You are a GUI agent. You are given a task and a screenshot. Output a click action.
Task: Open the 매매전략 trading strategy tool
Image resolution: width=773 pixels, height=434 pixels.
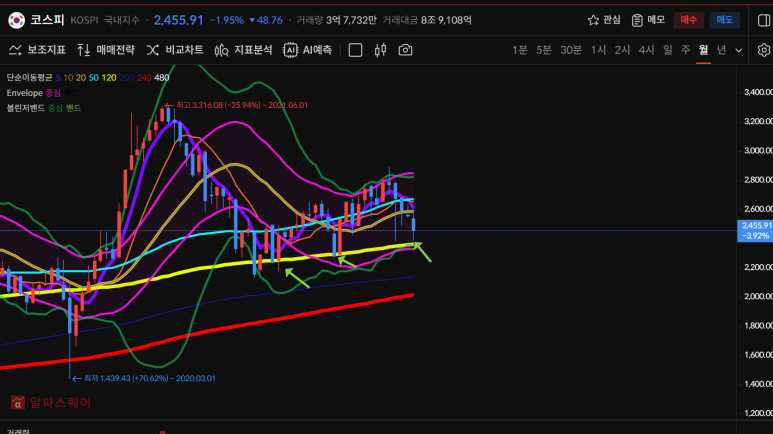[106, 50]
